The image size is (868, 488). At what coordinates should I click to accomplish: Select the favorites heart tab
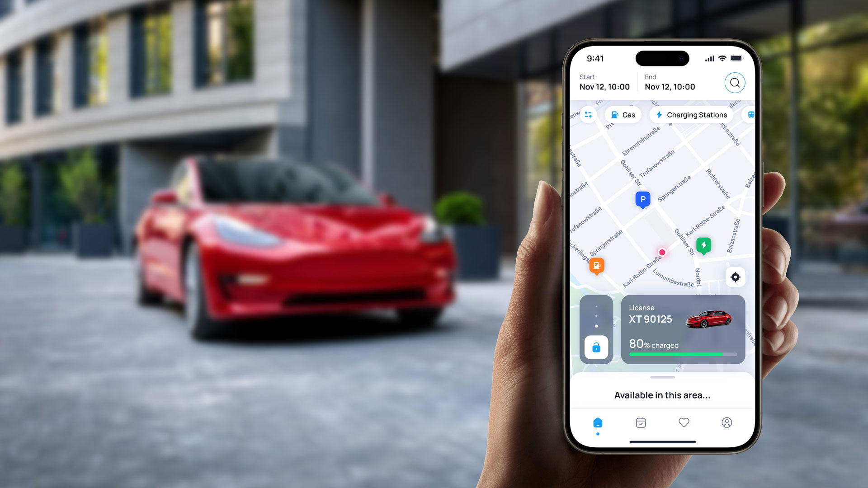pos(684,422)
